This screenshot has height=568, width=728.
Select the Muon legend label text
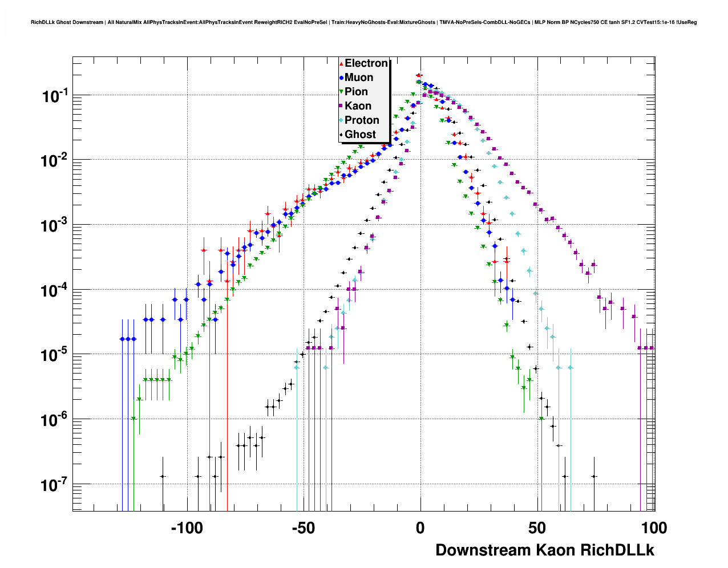click(359, 78)
